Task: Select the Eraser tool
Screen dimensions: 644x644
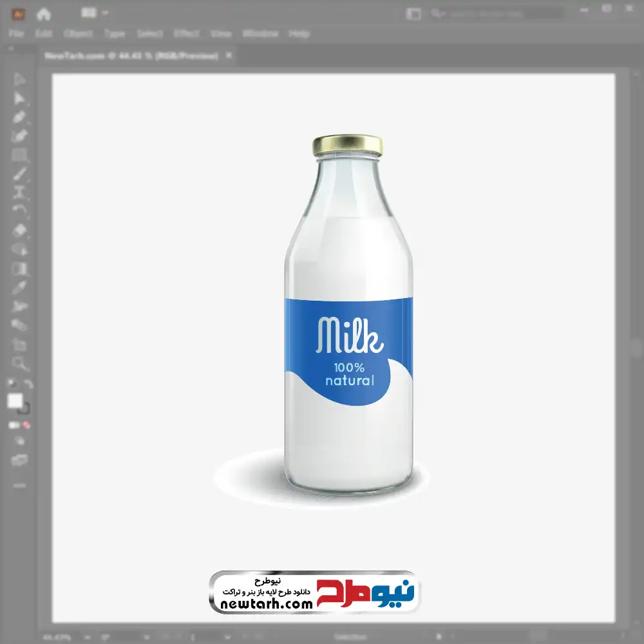Action: 19,231
